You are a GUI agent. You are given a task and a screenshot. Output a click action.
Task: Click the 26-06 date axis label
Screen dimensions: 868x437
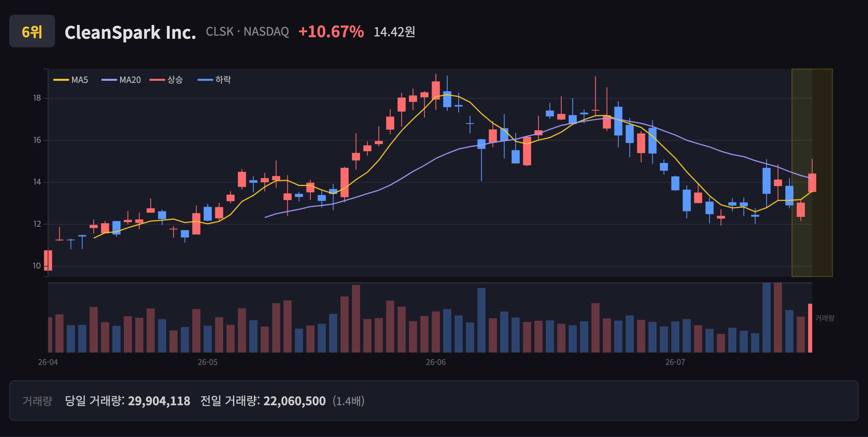436,362
